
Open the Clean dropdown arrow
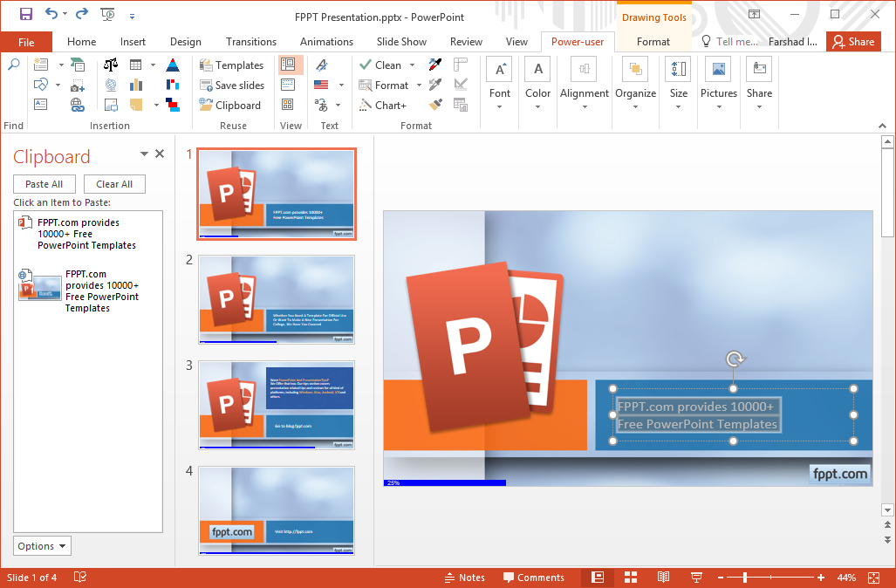click(x=410, y=65)
